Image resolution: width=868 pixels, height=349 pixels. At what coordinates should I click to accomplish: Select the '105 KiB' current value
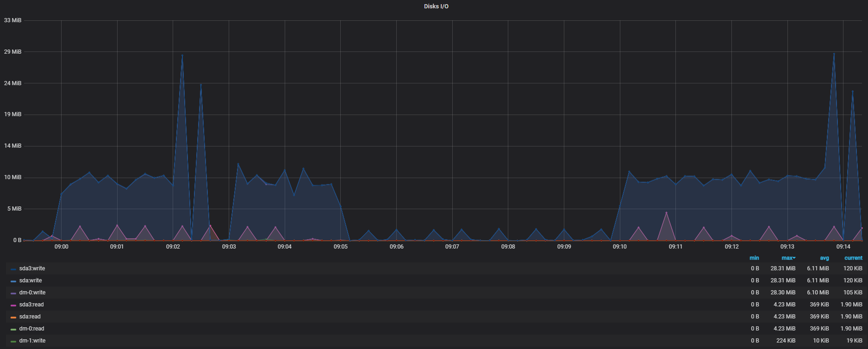853,293
